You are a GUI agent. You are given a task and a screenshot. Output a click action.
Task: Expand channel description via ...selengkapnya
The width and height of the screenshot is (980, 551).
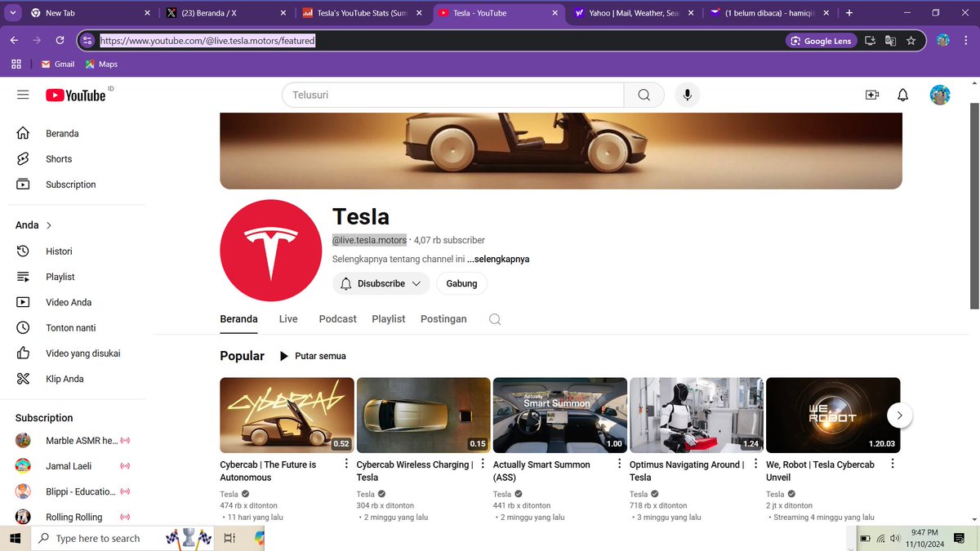[x=498, y=259]
